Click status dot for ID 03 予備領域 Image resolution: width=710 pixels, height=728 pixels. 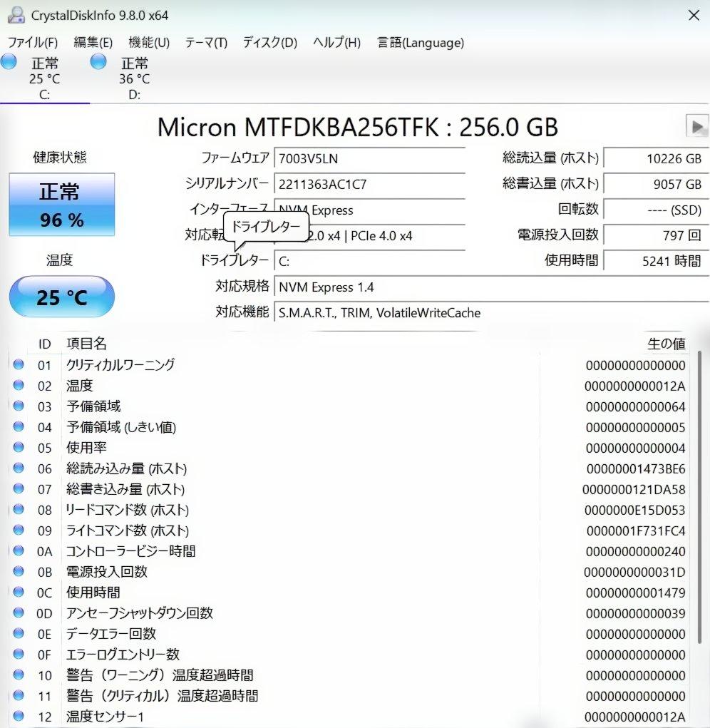click(19, 406)
